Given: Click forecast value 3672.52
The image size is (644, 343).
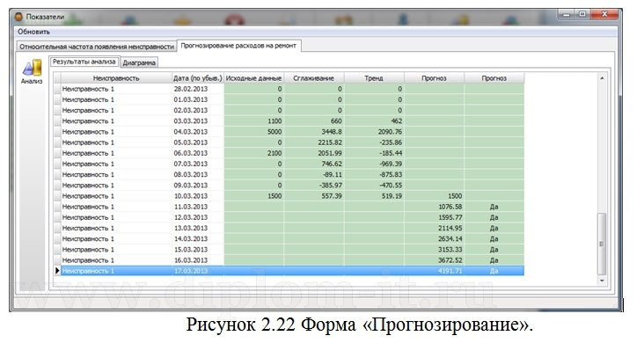Looking at the screenshot, I should 450,260.
